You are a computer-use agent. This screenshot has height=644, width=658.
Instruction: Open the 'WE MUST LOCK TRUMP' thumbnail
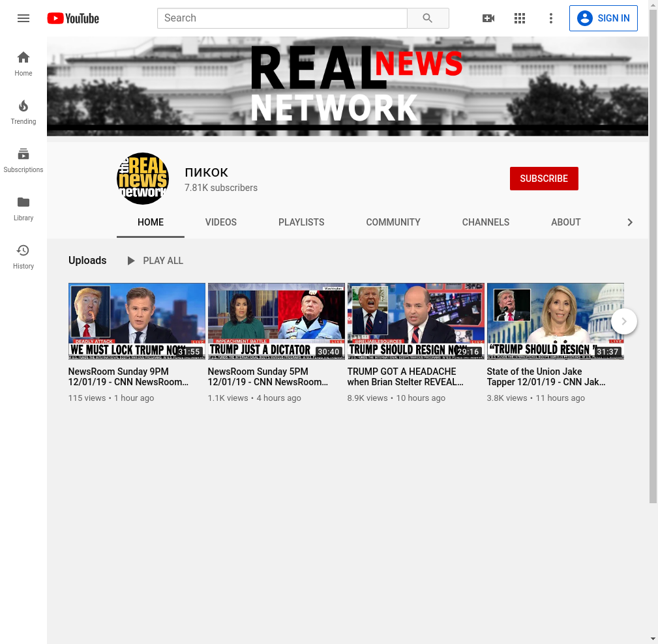[x=137, y=321]
